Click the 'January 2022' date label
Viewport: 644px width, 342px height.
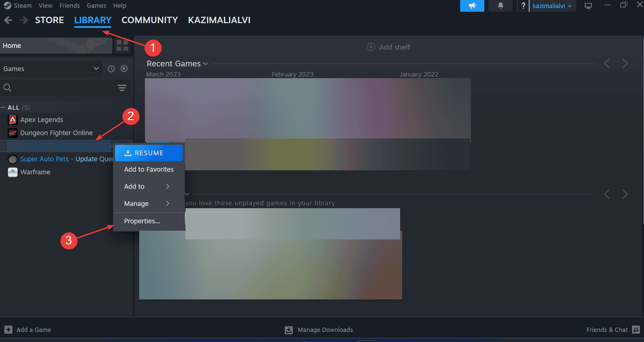419,74
